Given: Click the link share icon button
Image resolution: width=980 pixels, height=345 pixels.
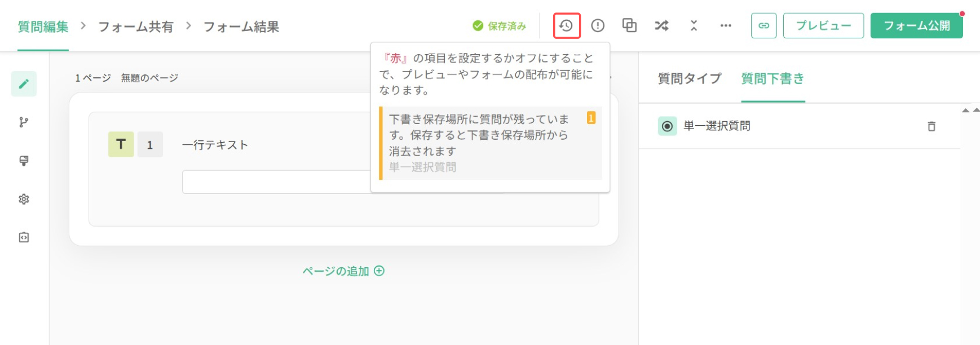Looking at the screenshot, I should (x=763, y=26).
